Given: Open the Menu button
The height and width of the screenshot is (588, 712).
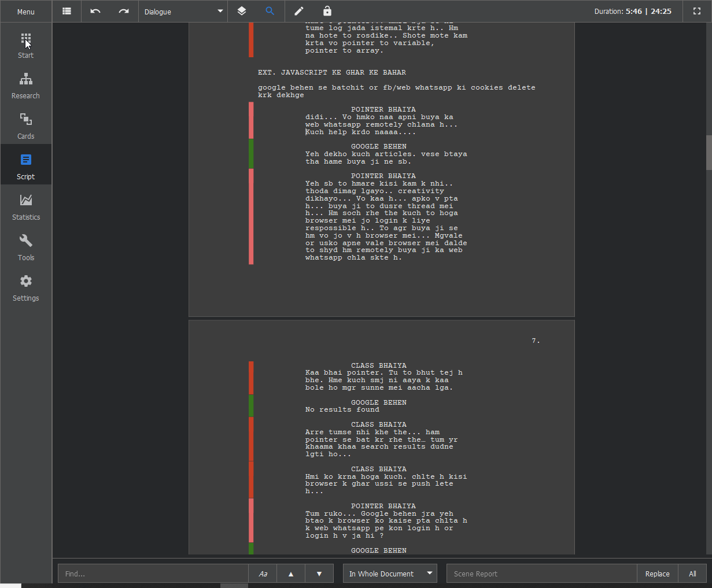Looking at the screenshot, I should point(25,12).
